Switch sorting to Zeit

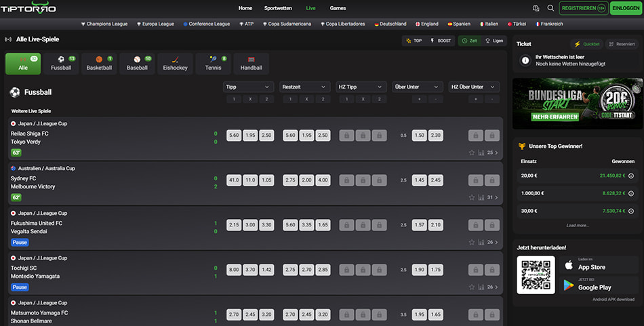point(470,41)
